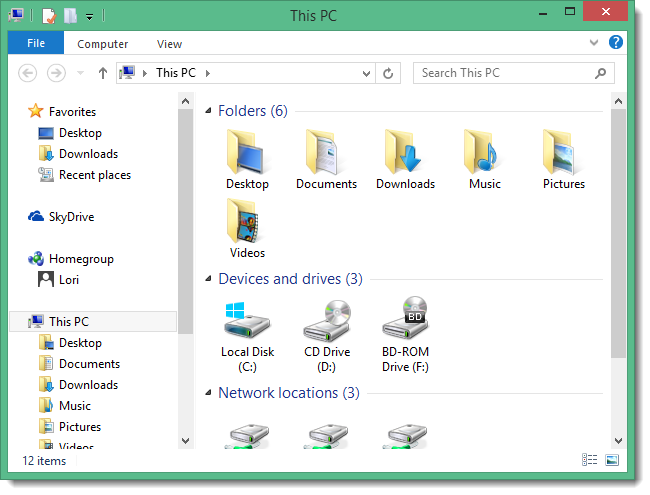This screenshot has width=650, height=495.
Task: Open recent locations dropdown arrow
Action: click(80, 73)
